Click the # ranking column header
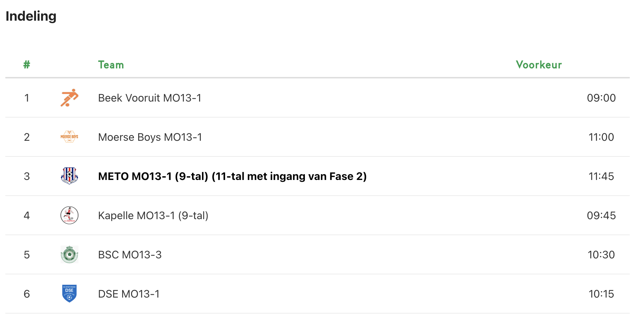Image resolution: width=644 pixels, height=325 pixels. click(27, 65)
